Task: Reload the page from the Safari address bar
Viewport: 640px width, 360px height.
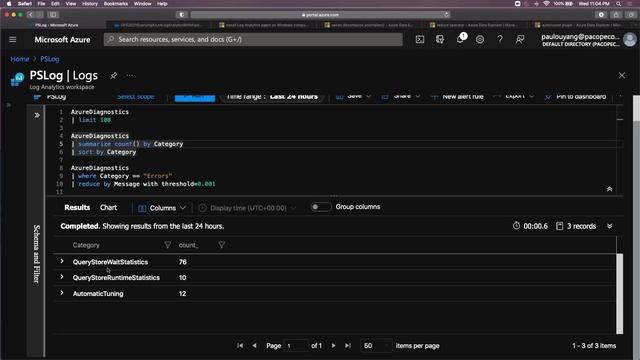Action: click(447, 15)
